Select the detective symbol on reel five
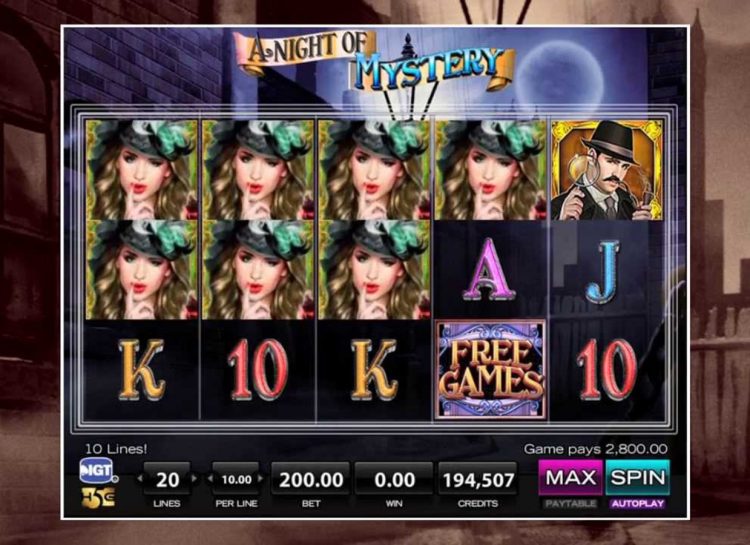Screen dimensions: 750x545 tap(607, 170)
